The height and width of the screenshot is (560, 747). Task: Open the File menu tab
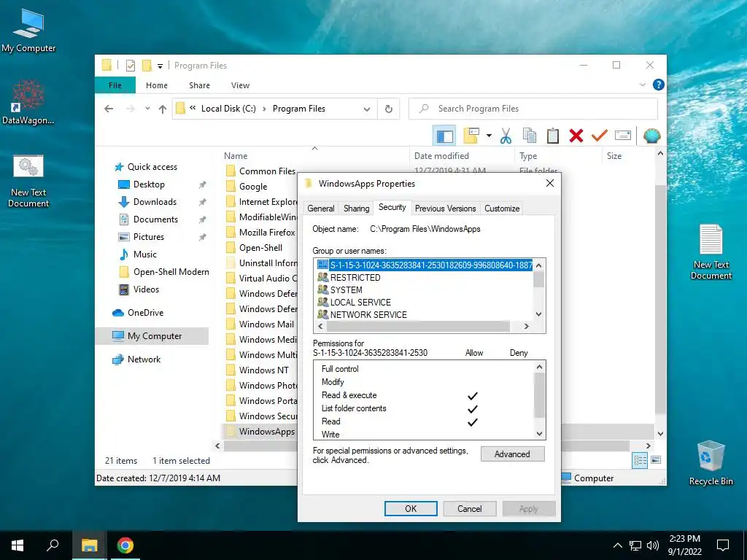[115, 85]
